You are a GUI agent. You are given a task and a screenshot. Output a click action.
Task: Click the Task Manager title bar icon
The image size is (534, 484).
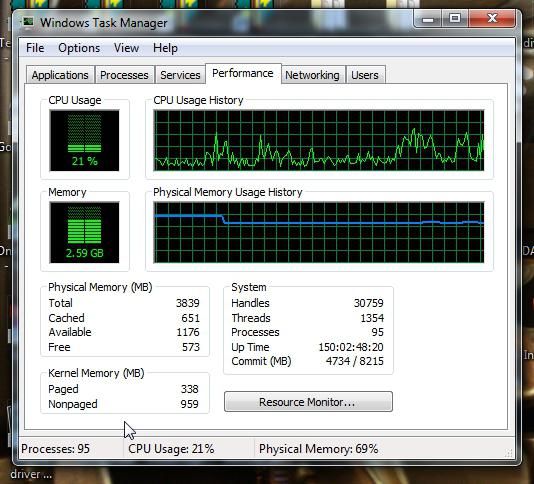click(28, 22)
